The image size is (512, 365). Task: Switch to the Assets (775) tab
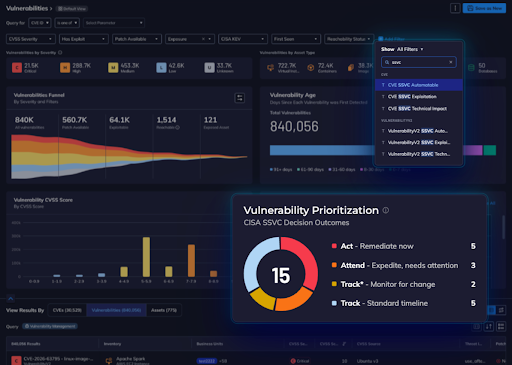pos(164,310)
